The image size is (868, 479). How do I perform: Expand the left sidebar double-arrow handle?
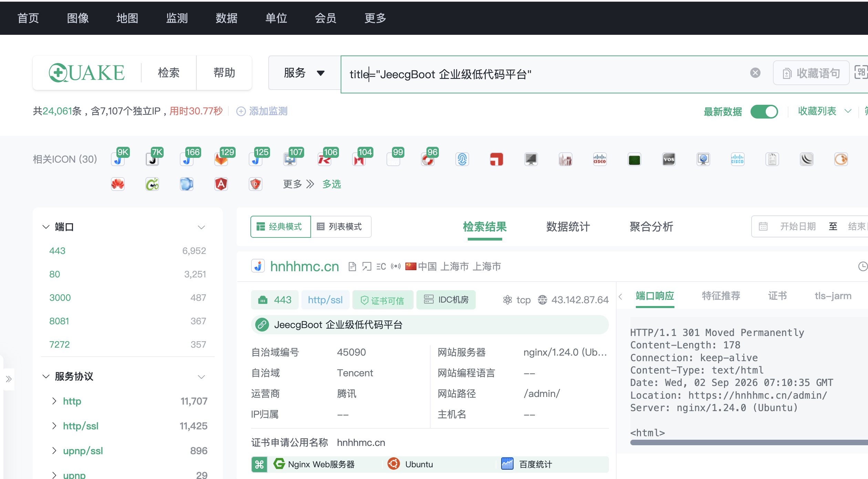(x=9, y=379)
